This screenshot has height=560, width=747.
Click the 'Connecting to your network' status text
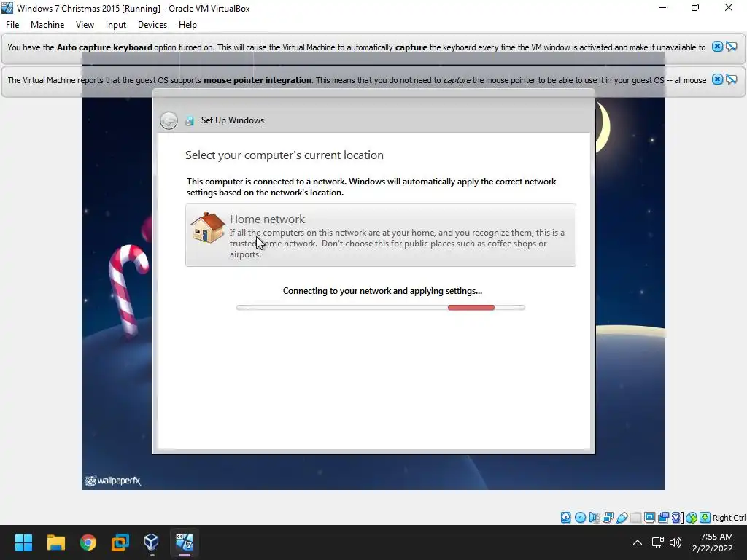[382, 291]
